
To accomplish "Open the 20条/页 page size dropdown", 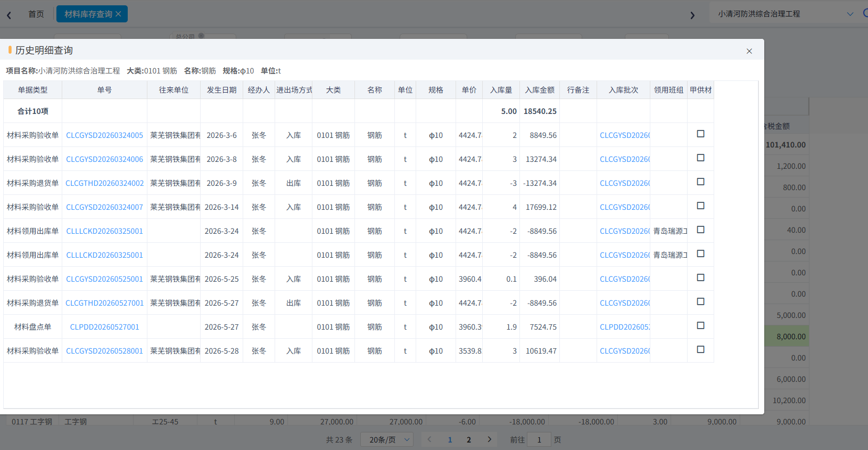I will tap(387, 440).
